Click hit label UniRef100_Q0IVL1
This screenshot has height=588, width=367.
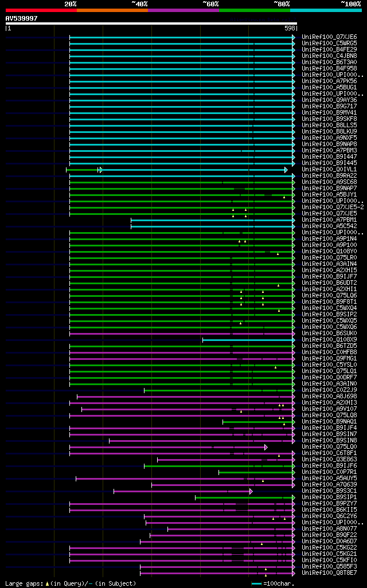(330, 170)
